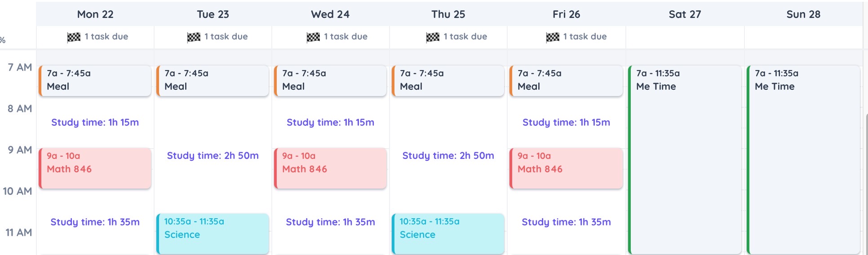868x255 pixels.
Task: Click Monday's Study time 1h 15m slot
Action: [x=95, y=122]
